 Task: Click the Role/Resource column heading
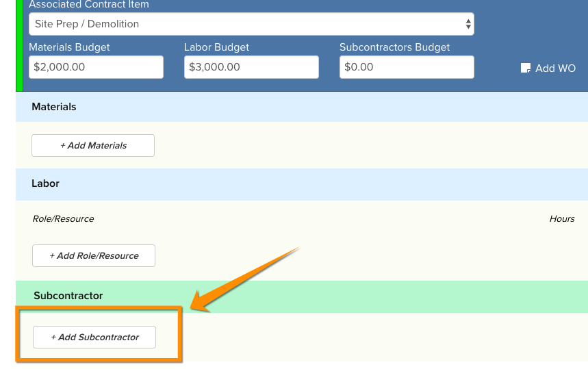63,218
